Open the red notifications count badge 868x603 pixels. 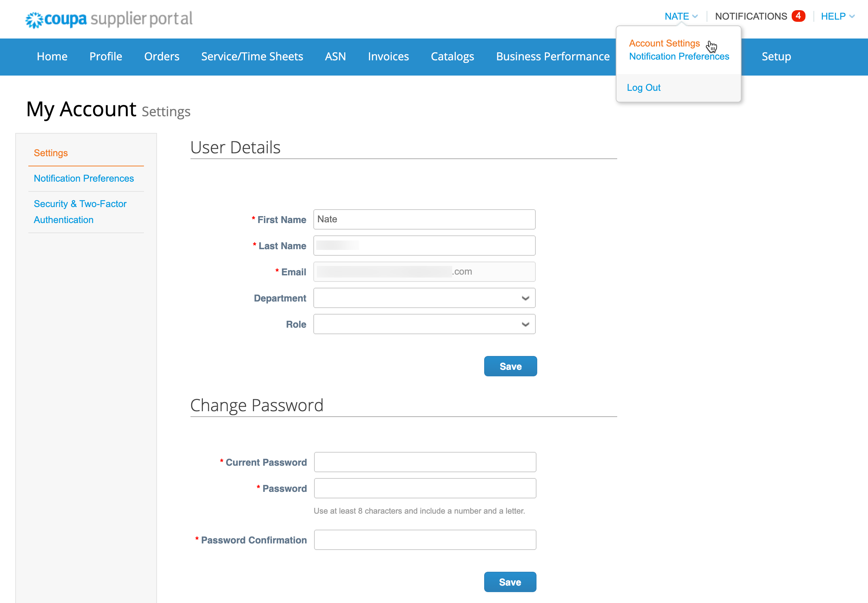[798, 16]
